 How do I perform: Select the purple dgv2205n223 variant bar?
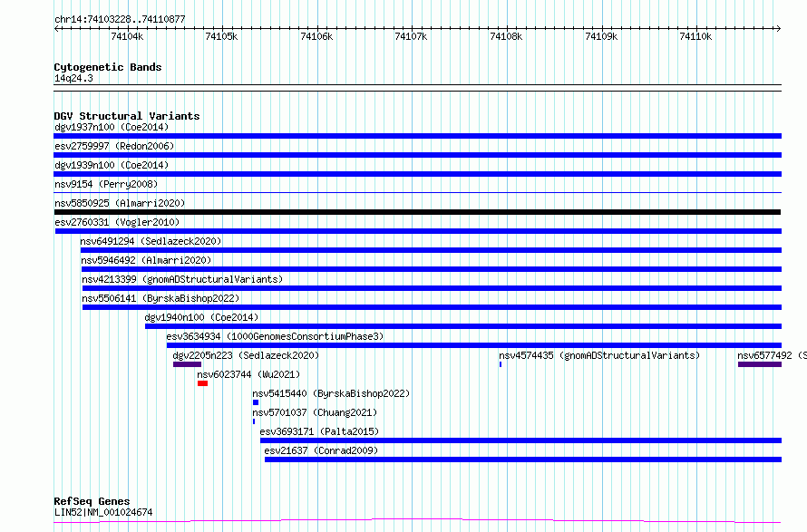coord(188,364)
